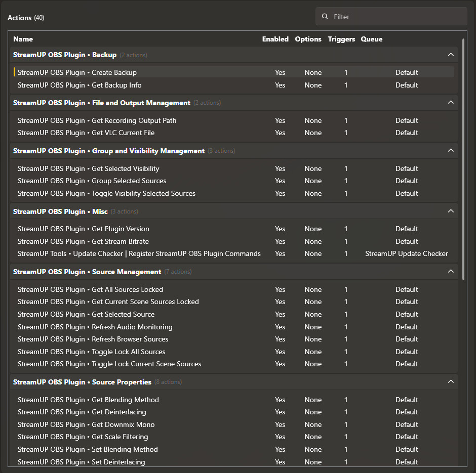Viewport: 476px width, 473px height.
Task: Select the Set Deinterlacing action
Action: click(x=234, y=462)
